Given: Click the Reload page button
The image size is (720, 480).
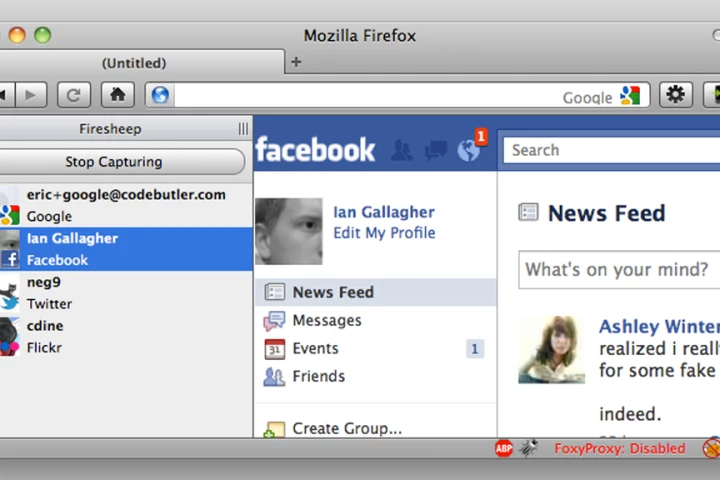Looking at the screenshot, I should pyautogui.click(x=74, y=95).
